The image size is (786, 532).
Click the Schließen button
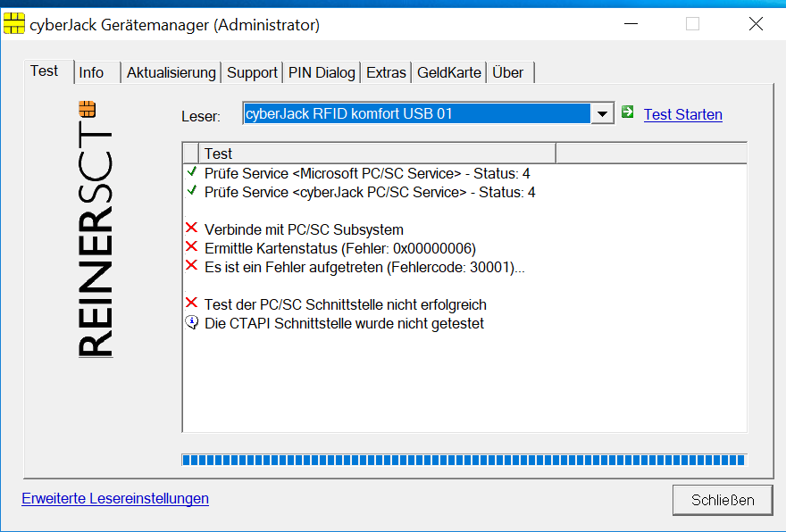tap(723, 500)
